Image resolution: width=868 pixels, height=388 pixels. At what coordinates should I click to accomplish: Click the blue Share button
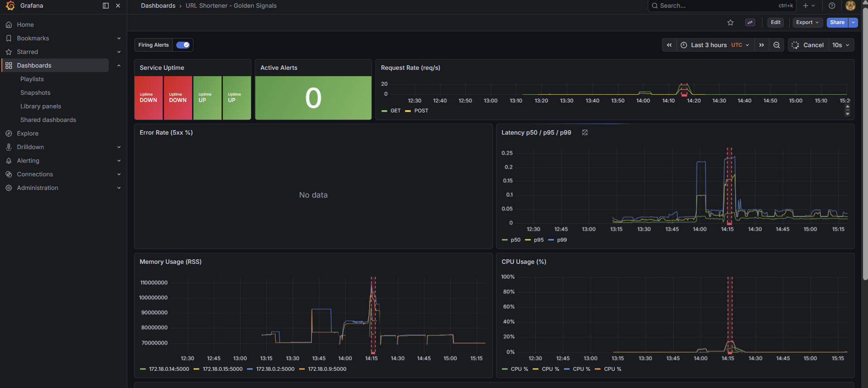pyautogui.click(x=837, y=22)
